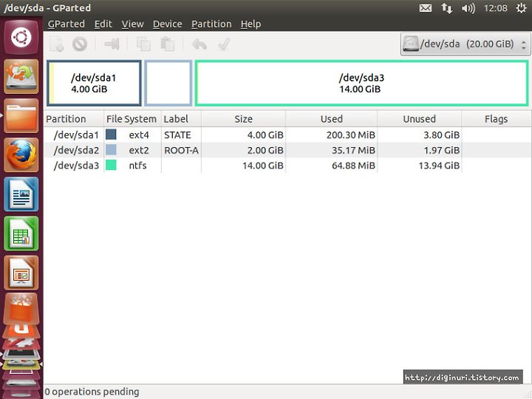This screenshot has width=532, height=399.
Task: Click the ROOT-A label cell
Action: point(181,150)
